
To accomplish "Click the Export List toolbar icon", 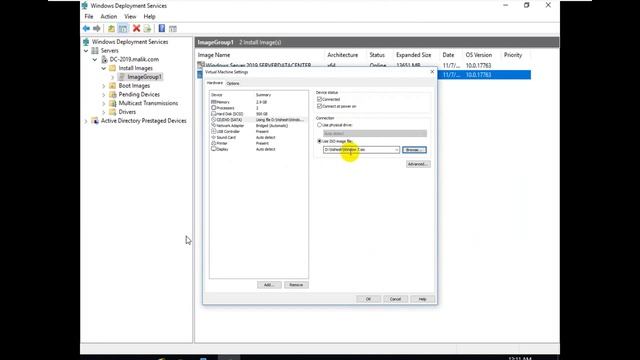I will (147, 28).
